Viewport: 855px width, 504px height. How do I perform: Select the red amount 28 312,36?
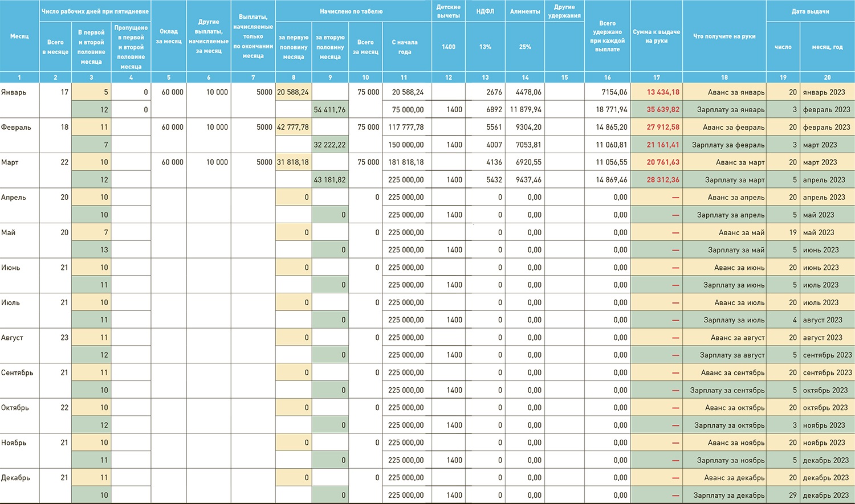click(x=662, y=180)
